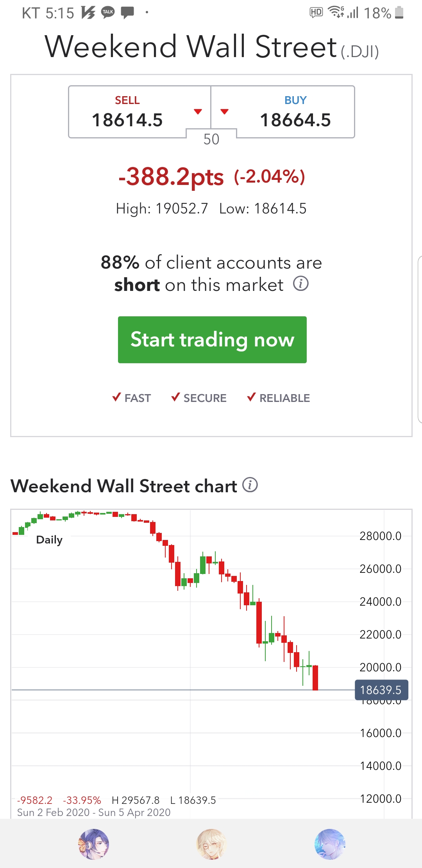This screenshot has width=422, height=868.
Task: Tap the blonde character avatar in bottom bar
Action: pyautogui.click(x=211, y=844)
